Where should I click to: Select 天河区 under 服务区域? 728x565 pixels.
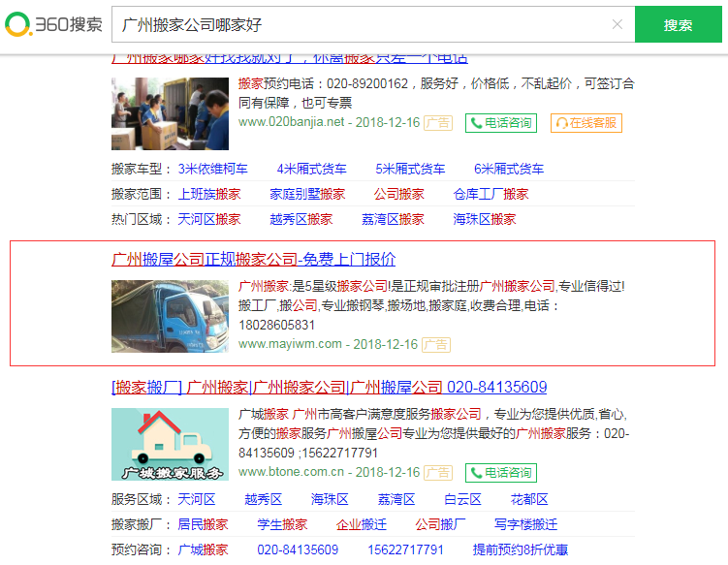pos(197,499)
